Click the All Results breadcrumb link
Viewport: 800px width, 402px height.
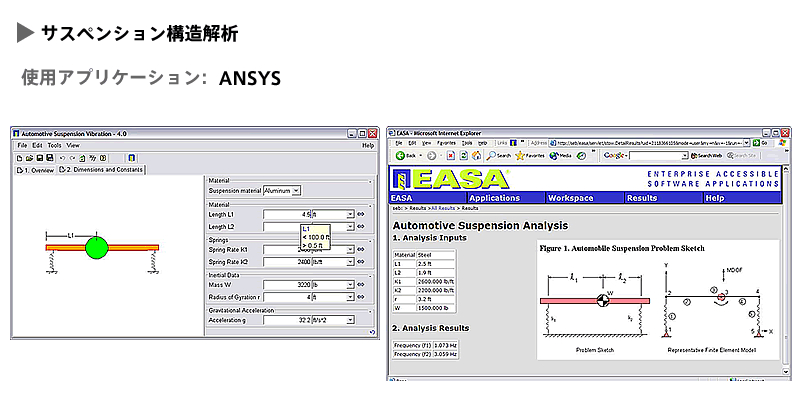click(443, 208)
